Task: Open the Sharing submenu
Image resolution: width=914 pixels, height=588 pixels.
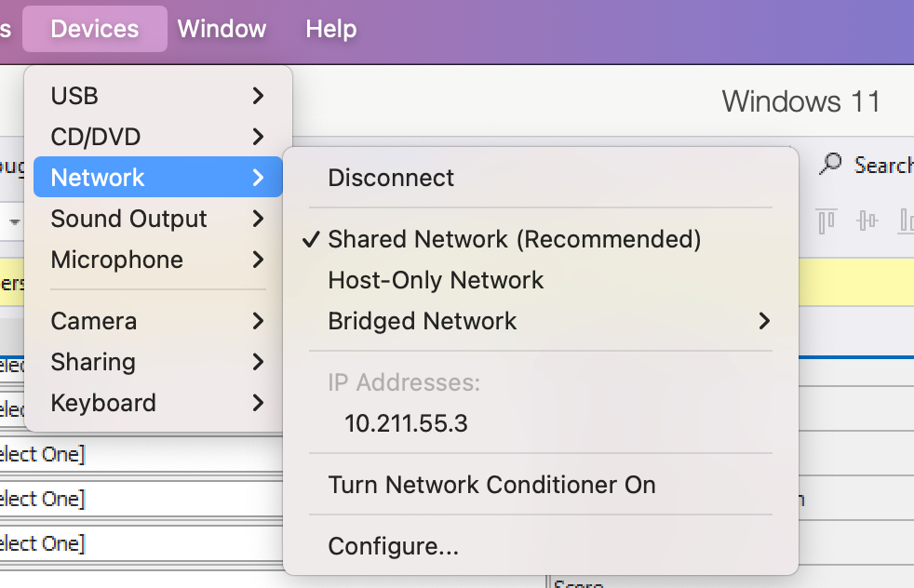Action: [158, 362]
